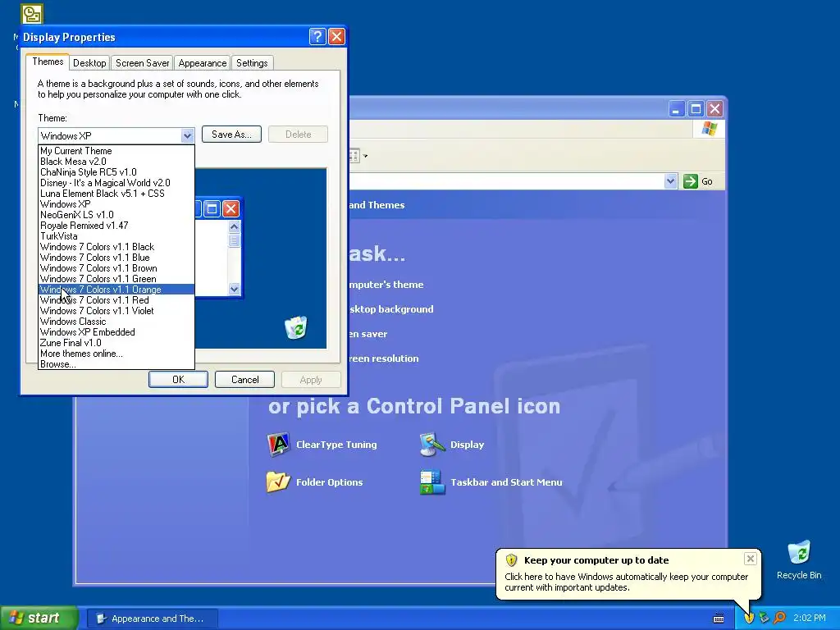This screenshot has height=630, width=840.
Task: Choose Zune Final v1.0 theme
Action: (x=116, y=343)
